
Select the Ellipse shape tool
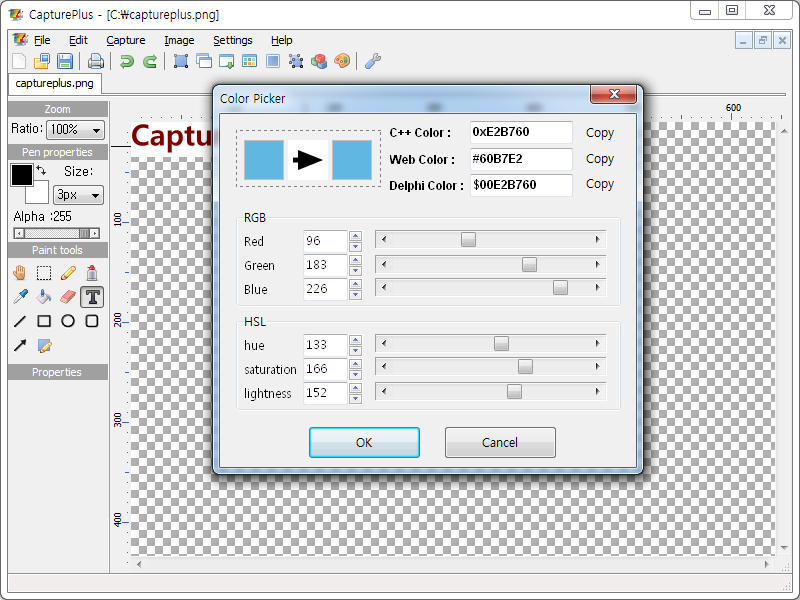point(68,321)
